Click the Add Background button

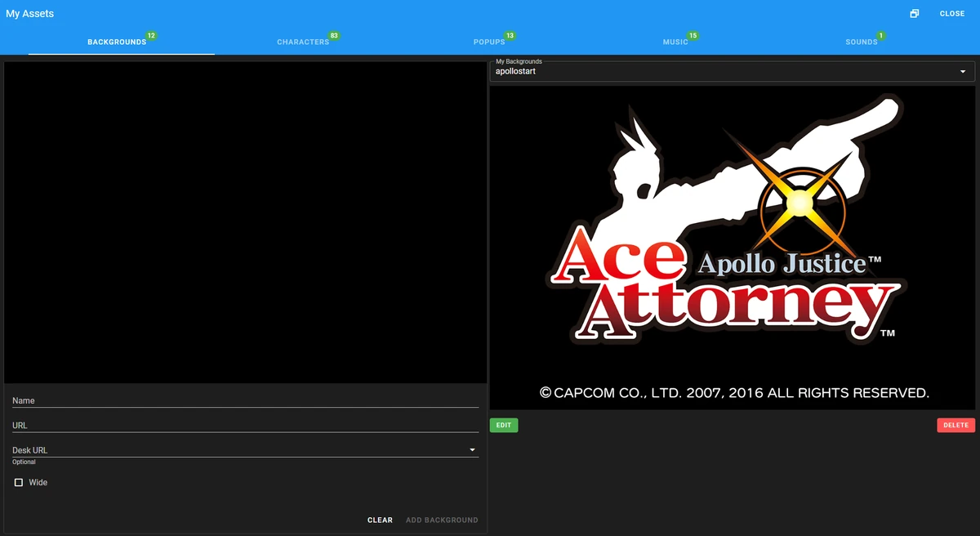coord(442,520)
